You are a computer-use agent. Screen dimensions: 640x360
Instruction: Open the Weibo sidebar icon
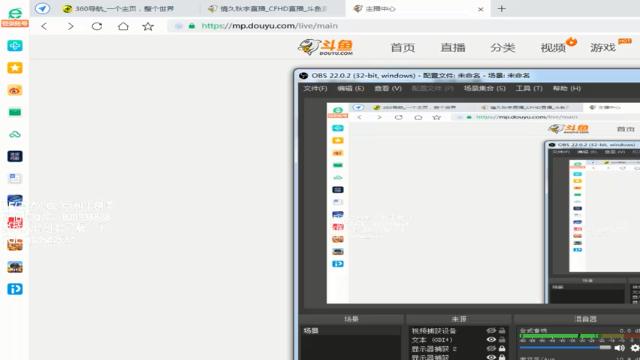(15, 90)
